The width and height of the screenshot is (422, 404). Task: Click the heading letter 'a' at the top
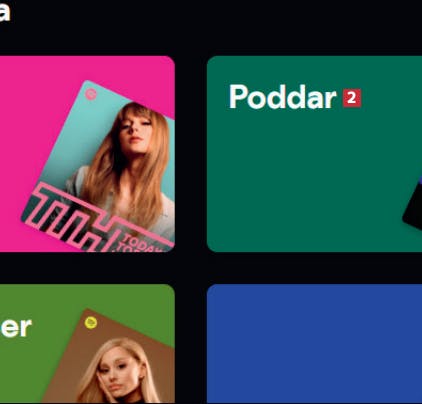(x=5, y=12)
